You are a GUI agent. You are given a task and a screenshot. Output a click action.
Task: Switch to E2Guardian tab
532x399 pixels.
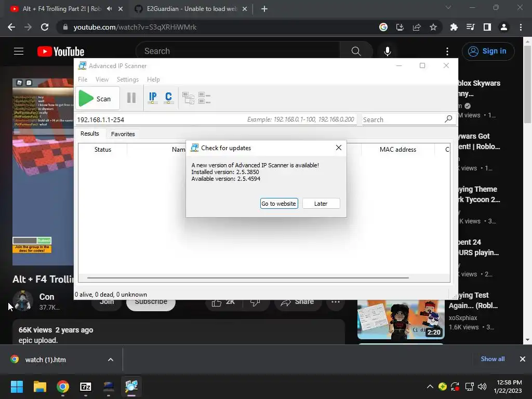tap(190, 9)
